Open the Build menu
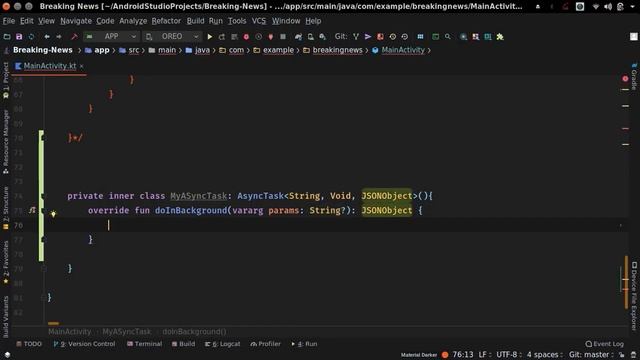The height and width of the screenshot is (360, 640). (196, 21)
